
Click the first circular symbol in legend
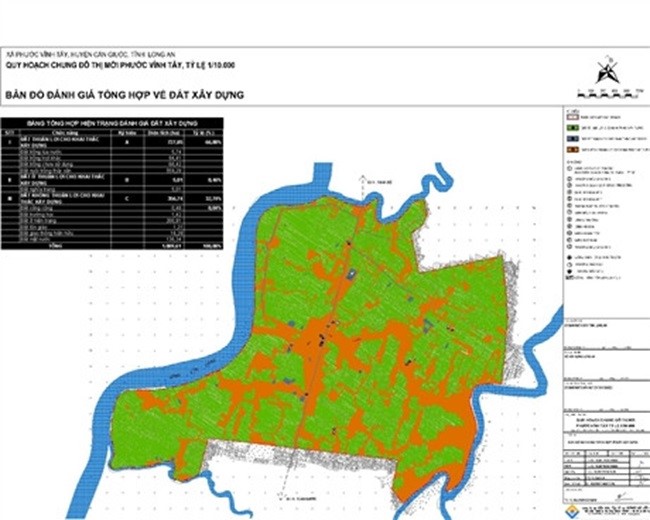(x=569, y=170)
